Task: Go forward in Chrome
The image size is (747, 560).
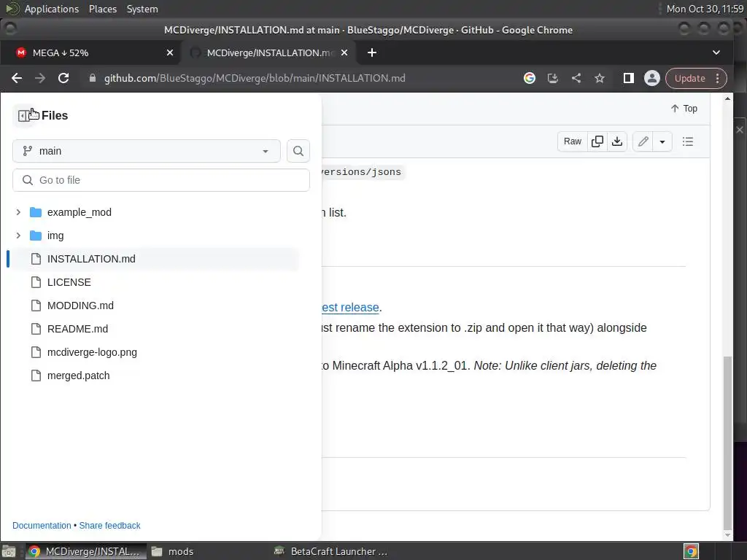Action: (x=40, y=78)
